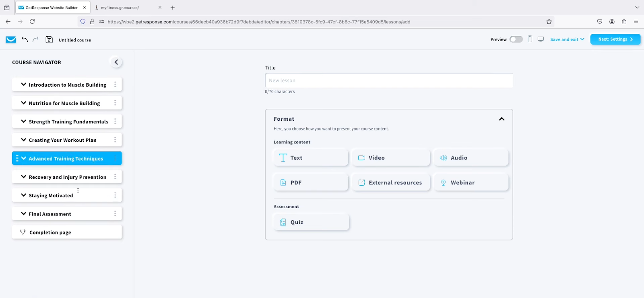Collapse the Course Navigator sidebar
Viewport: 644px width, 298px height.
coord(116,62)
